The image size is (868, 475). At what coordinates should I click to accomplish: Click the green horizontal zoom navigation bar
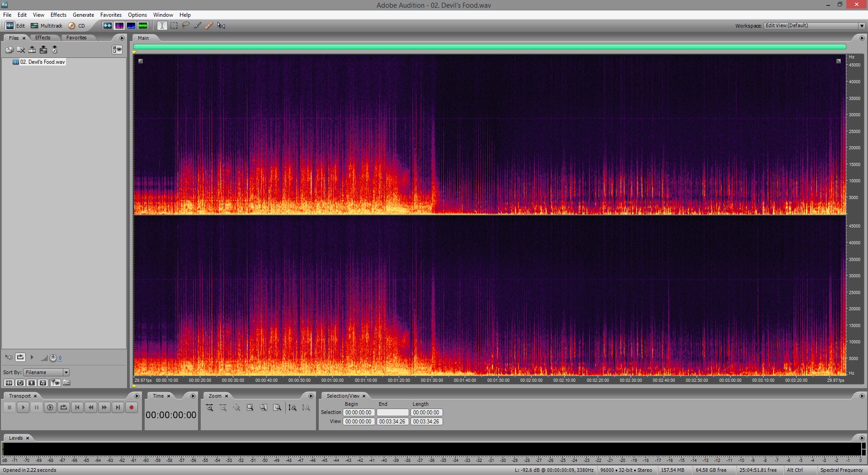pos(490,47)
